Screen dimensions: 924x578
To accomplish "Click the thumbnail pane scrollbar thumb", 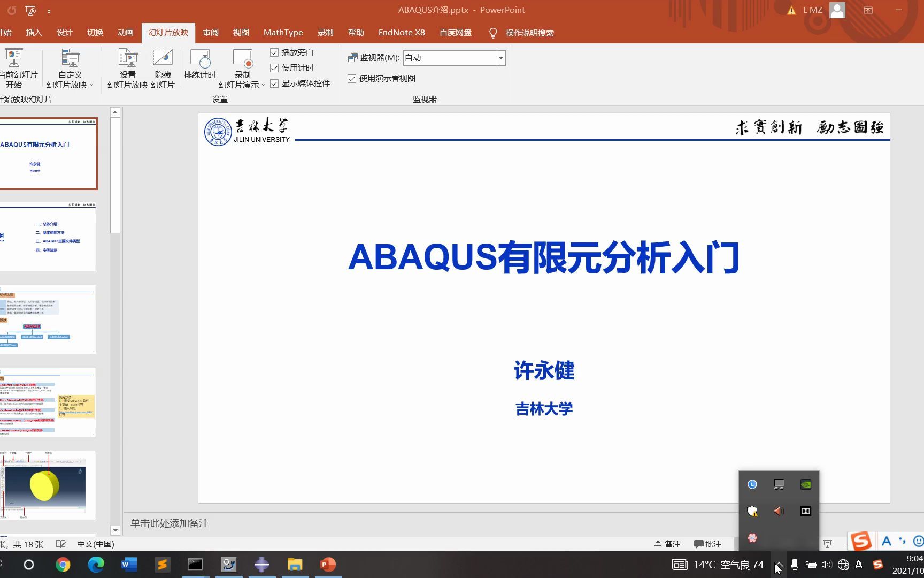I will click(115, 175).
